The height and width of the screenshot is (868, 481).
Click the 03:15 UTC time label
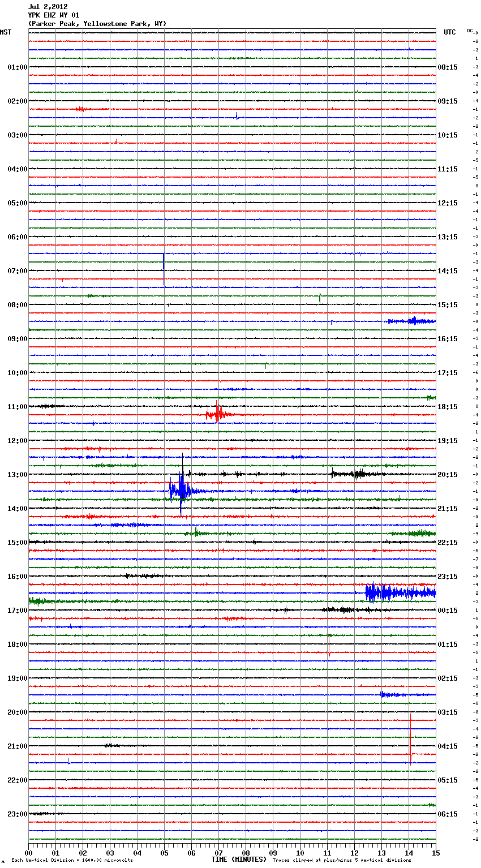448,712
